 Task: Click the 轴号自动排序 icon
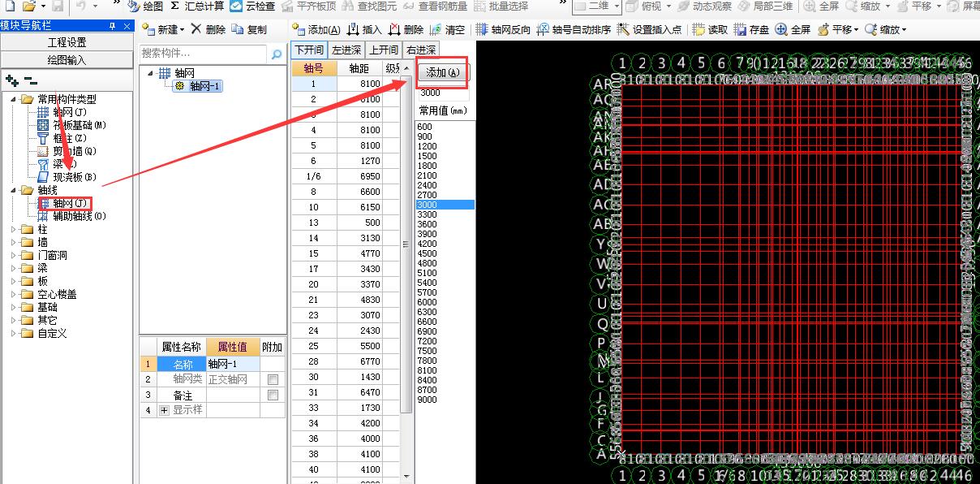pos(544,30)
